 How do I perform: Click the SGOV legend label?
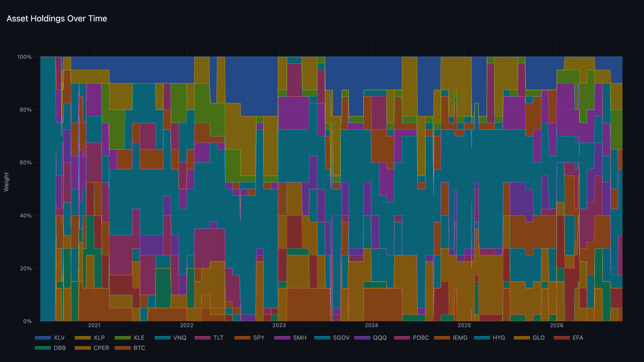[x=341, y=338]
